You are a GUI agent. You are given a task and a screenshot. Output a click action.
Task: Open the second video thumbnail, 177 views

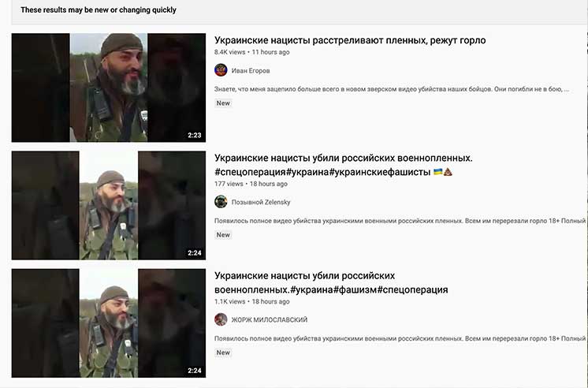[x=108, y=205]
